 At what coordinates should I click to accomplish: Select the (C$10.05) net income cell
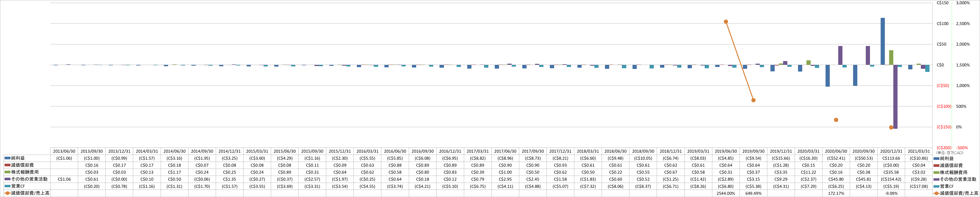click(643, 158)
